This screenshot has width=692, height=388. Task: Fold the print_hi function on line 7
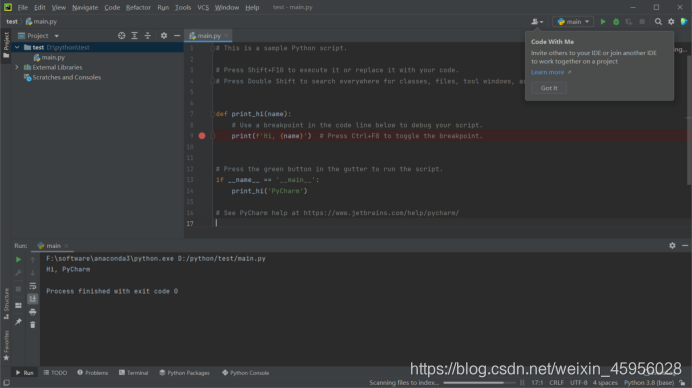[x=212, y=114]
